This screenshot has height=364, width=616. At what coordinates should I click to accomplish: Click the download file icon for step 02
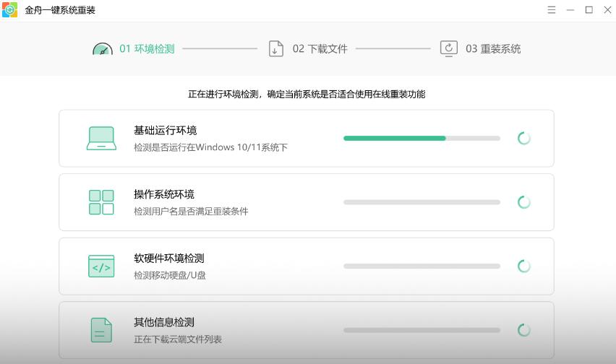(x=276, y=49)
